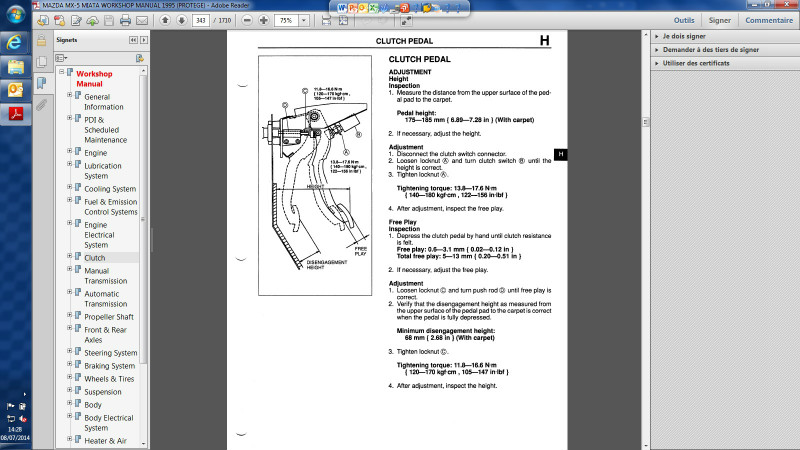This screenshot has width=800, height=450.
Task: Open the Commentaire pane
Action: [769, 20]
